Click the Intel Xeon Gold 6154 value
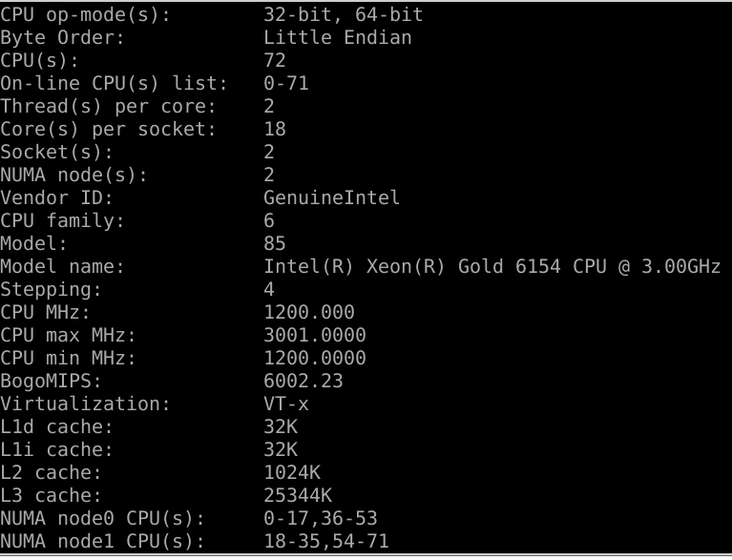The image size is (732, 560). tap(492, 266)
